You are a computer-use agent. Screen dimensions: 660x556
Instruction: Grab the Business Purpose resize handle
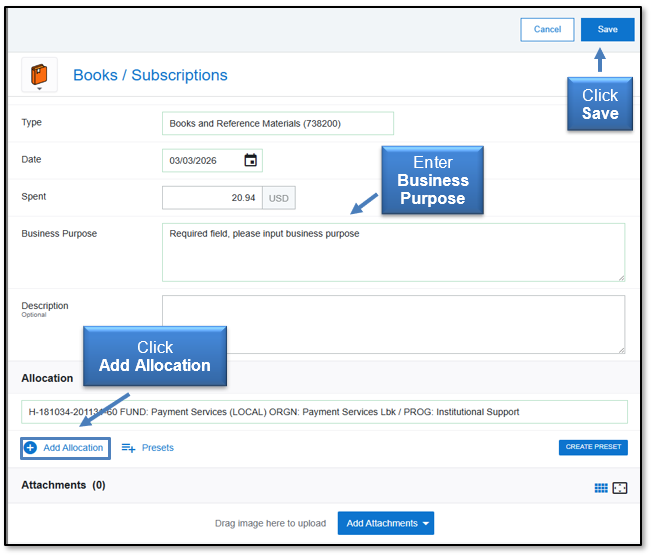pyautogui.click(x=620, y=276)
